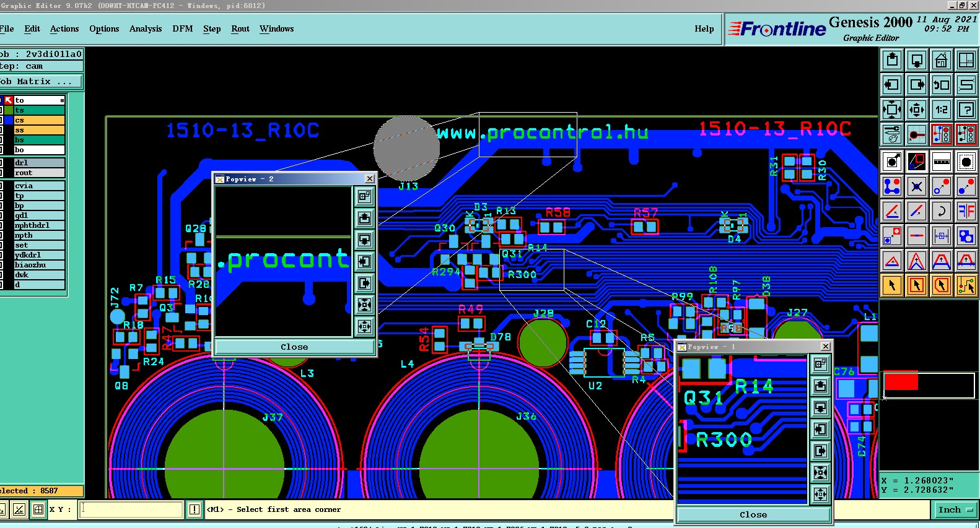
Task: Click the blue connected dots icon
Action: pyautogui.click(x=892, y=186)
